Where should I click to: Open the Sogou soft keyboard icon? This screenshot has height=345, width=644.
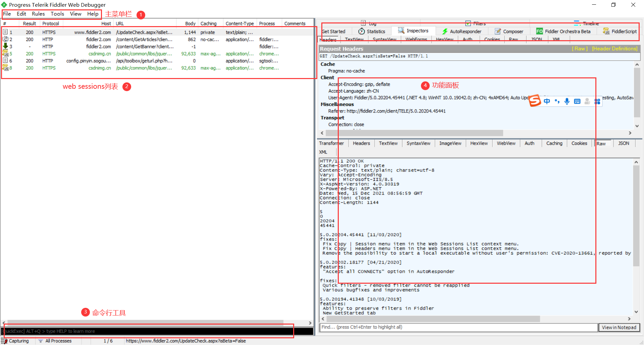click(x=577, y=101)
